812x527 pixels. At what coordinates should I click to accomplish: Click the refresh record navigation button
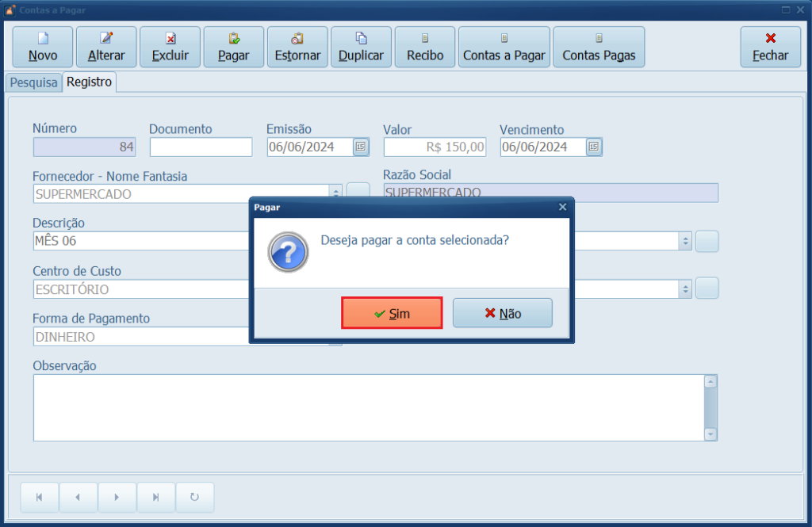coord(194,497)
